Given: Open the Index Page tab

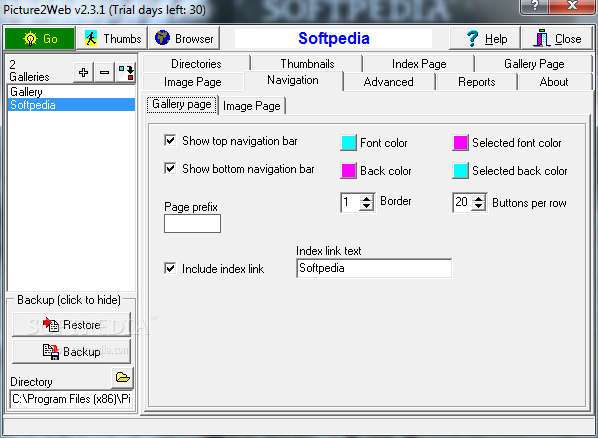Looking at the screenshot, I should click(x=419, y=64).
